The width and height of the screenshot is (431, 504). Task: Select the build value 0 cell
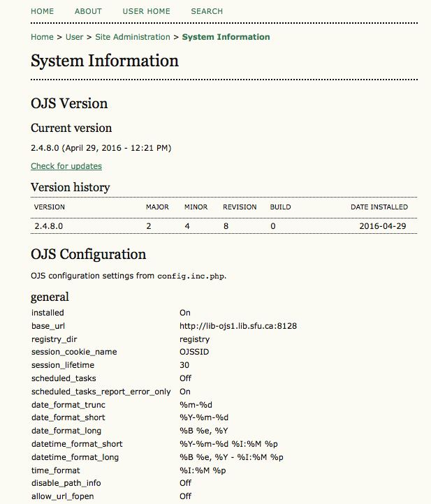272,226
